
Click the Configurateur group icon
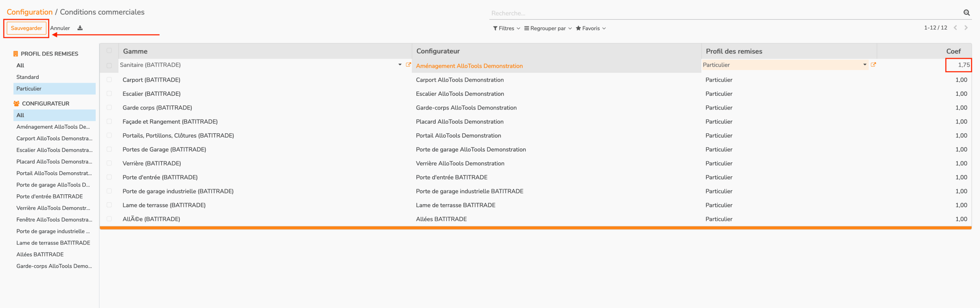(x=16, y=103)
